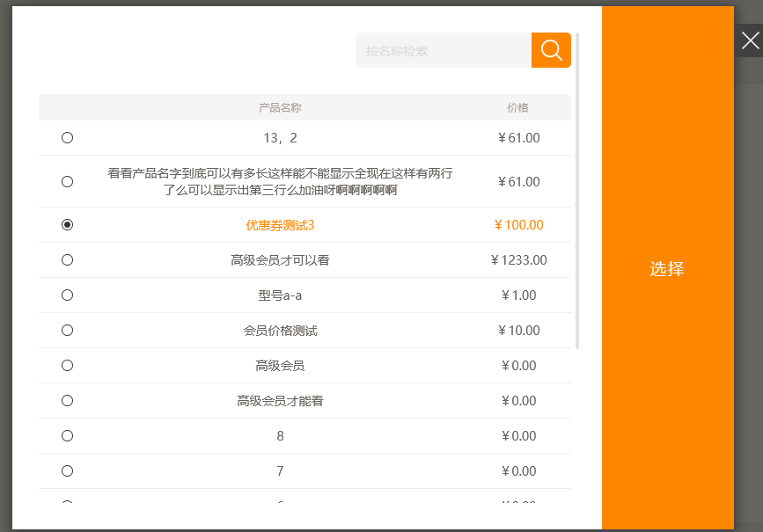Select the radio button for 型号a-a
Screen dimensions: 763x532
(68, 295)
